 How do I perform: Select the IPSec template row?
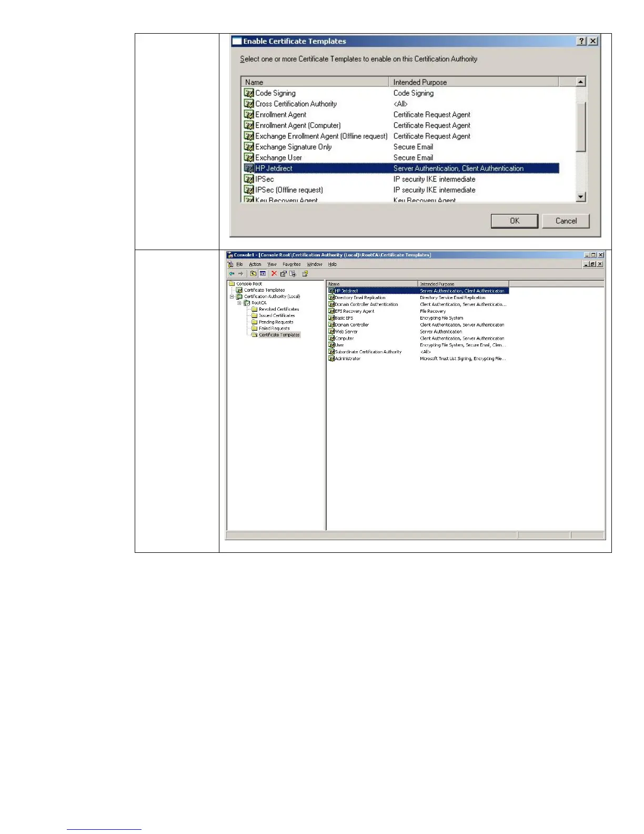[x=401, y=179]
